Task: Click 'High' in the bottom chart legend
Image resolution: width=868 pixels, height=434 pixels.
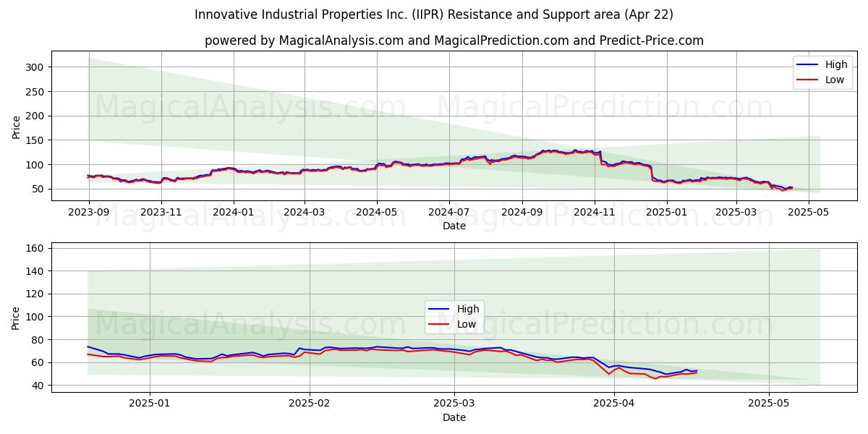Action: coord(468,309)
